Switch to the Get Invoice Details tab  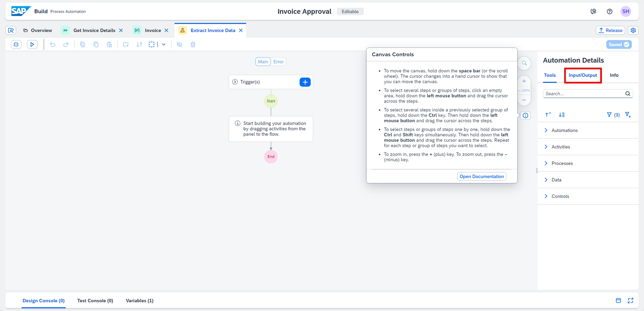point(94,30)
